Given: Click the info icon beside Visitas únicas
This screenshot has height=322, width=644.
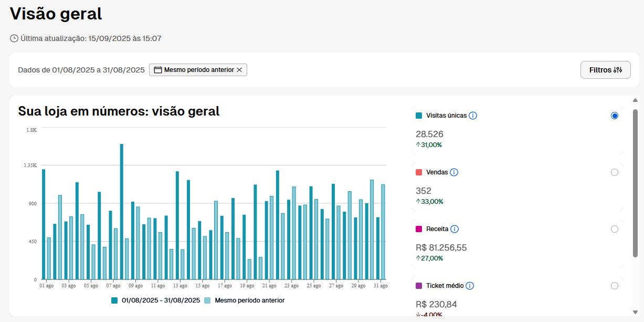Looking at the screenshot, I should pyautogui.click(x=473, y=116).
